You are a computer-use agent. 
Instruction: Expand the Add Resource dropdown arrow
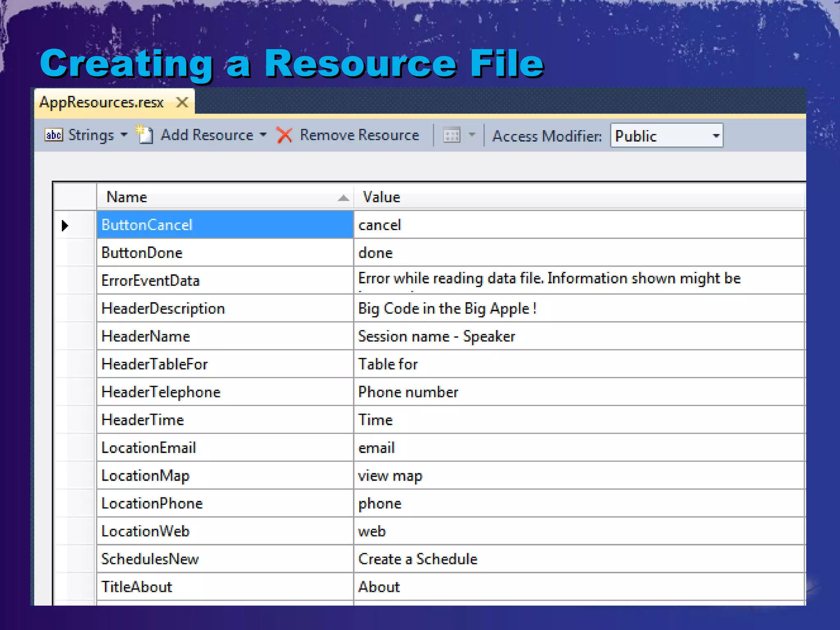coord(263,135)
